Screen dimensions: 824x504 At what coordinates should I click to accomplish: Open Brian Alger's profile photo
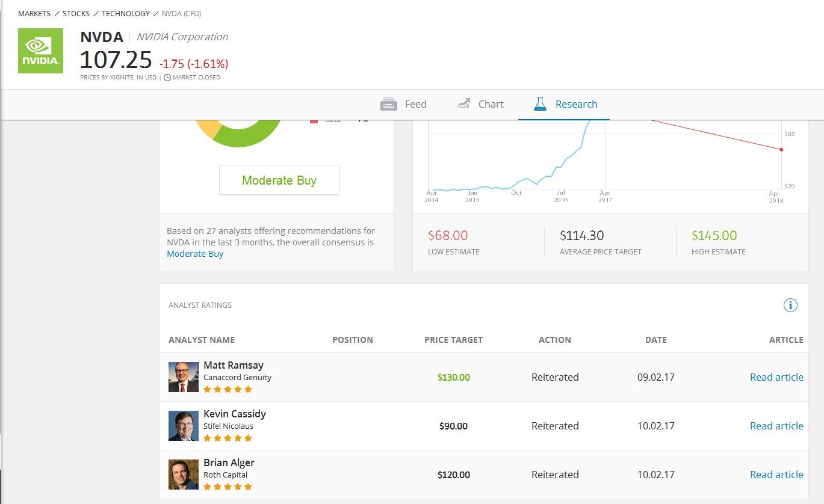(184, 475)
